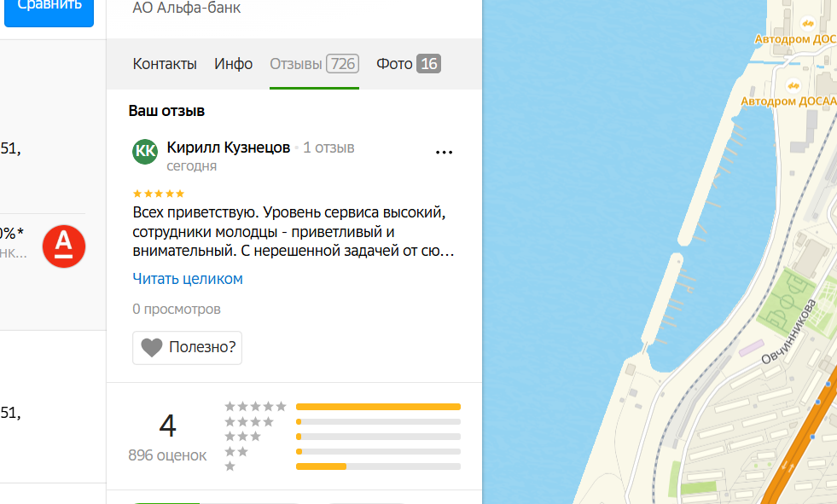837x504 pixels.
Task: Click the green sports field on the map
Action: (x=786, y=302)
